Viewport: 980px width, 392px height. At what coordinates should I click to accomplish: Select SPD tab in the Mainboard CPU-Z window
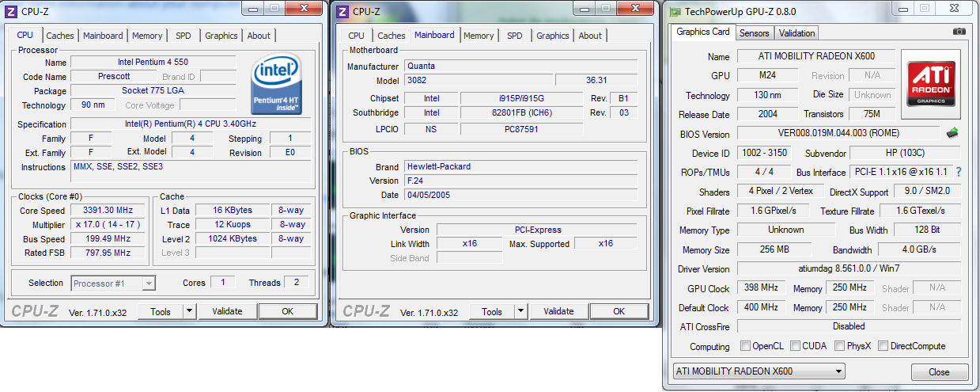pyautogui.click(x=514, y=36)
